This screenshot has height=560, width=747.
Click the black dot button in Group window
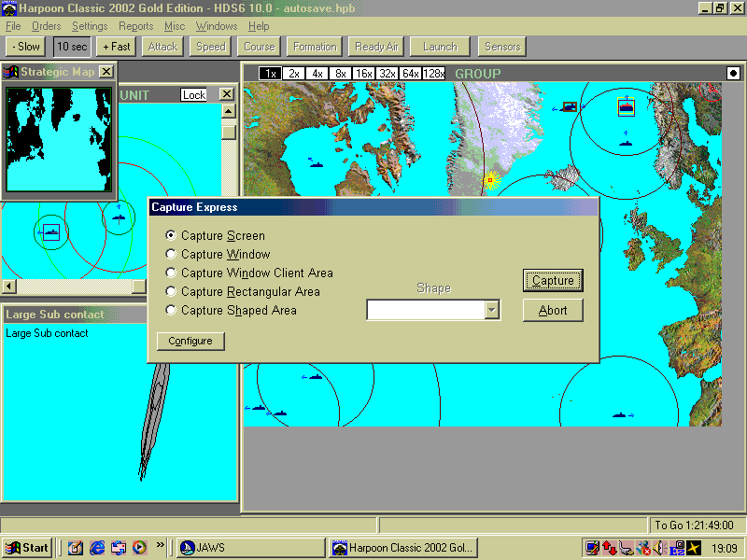733,74
